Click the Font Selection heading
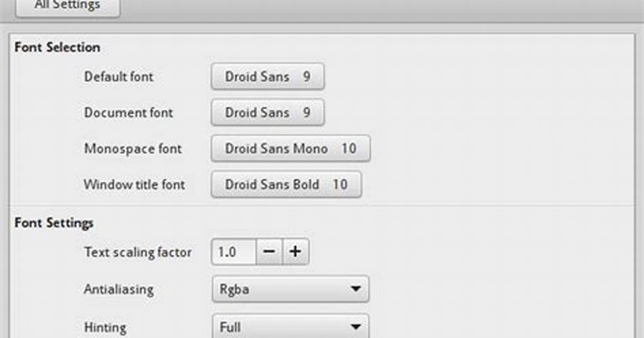 57,47
